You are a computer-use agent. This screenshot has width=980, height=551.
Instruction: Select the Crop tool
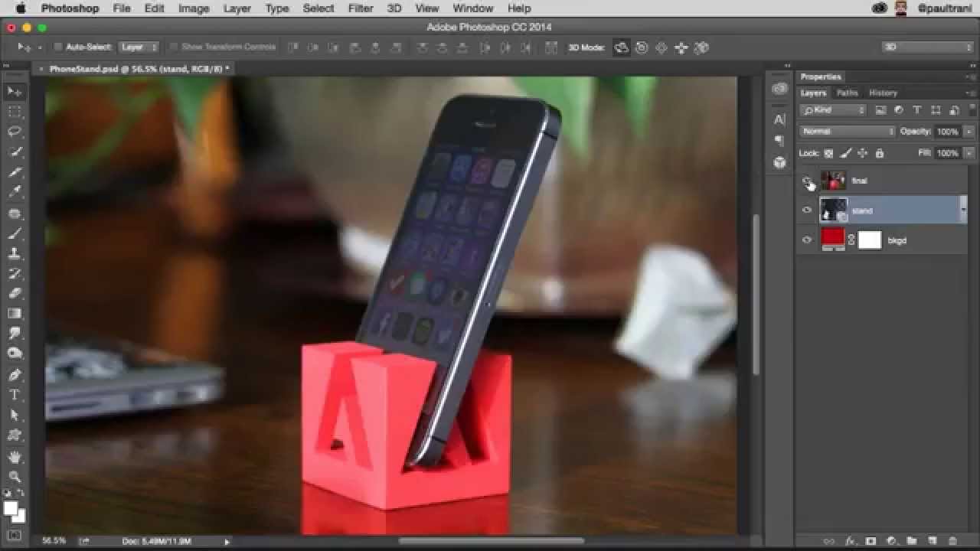[15, 172]
